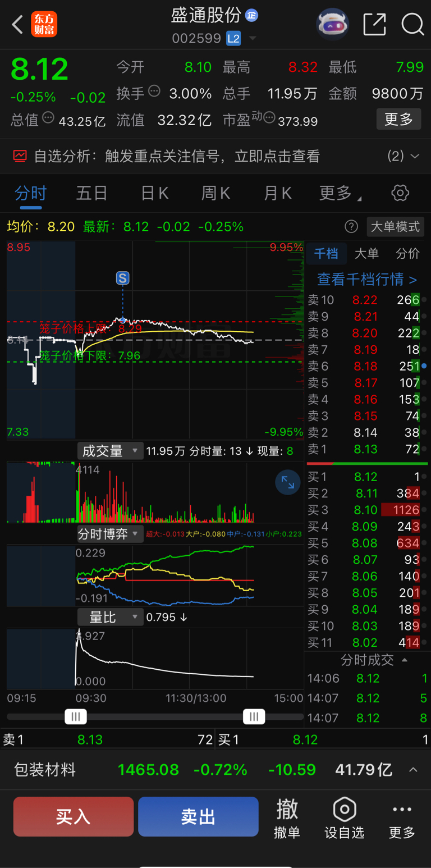Switch to 大单 tab

coord(366,253)
